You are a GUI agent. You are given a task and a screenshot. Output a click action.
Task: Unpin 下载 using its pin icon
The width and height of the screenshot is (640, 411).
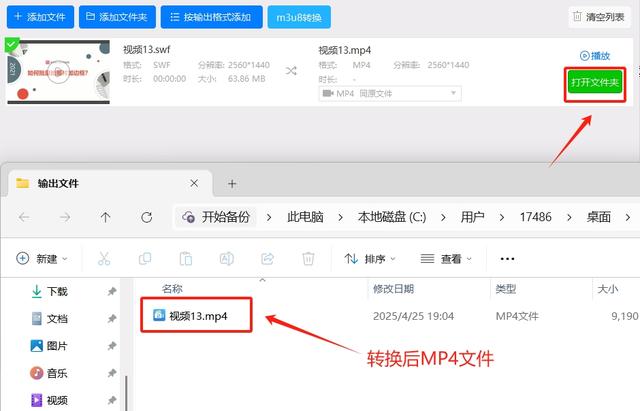[112, 291]
